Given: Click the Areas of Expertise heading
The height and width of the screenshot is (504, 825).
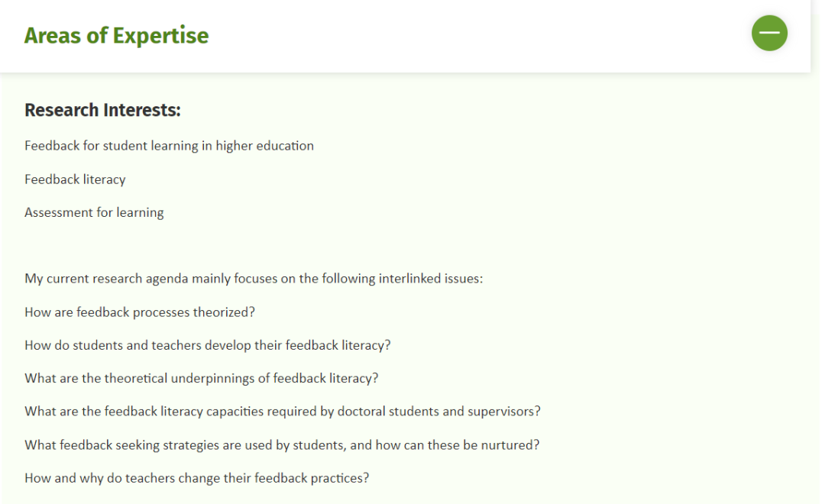Looking at the screenshot, I should click(116, 36).
